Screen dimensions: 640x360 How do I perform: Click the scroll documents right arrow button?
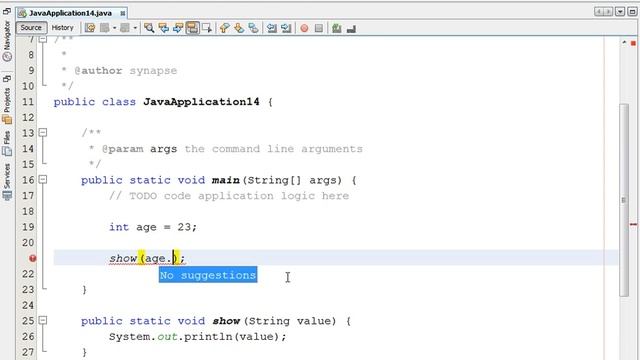[608, 12]
